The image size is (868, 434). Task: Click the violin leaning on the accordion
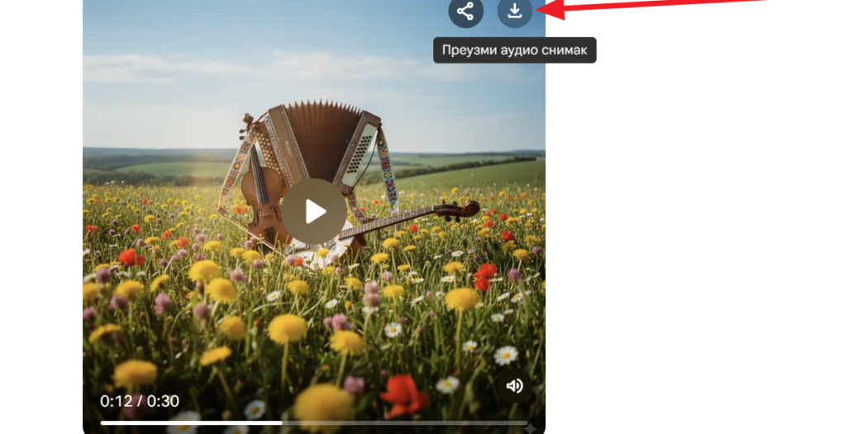(263, 194)
